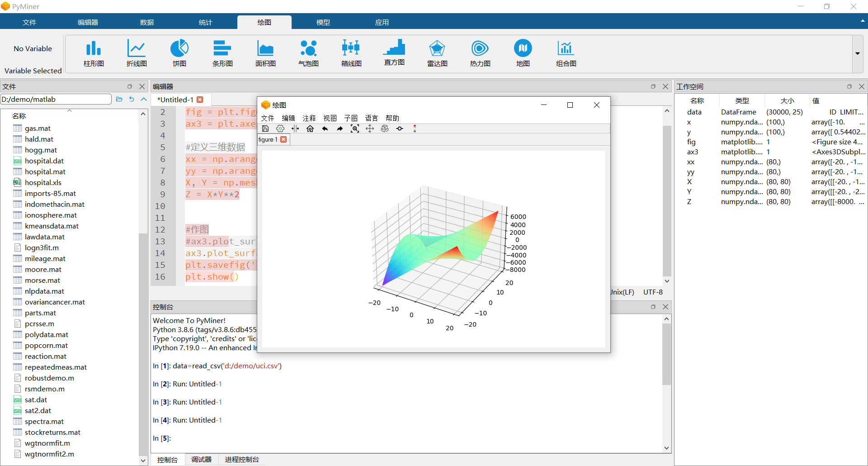Viewport: 868px width, 466px height.
Task: Open folder browse icon in file panel
Action: (x=119, y=99)
